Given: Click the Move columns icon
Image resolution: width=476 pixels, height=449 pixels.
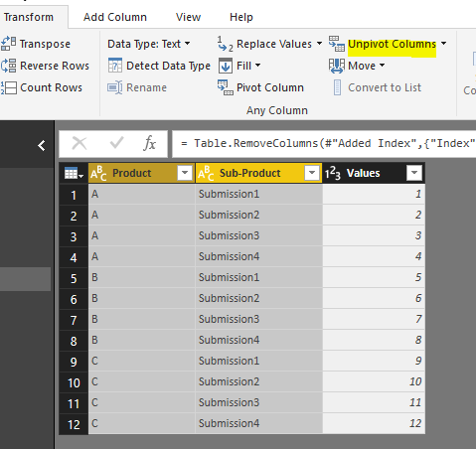Looking at the screenshot, I should click(x=337, y=66).
